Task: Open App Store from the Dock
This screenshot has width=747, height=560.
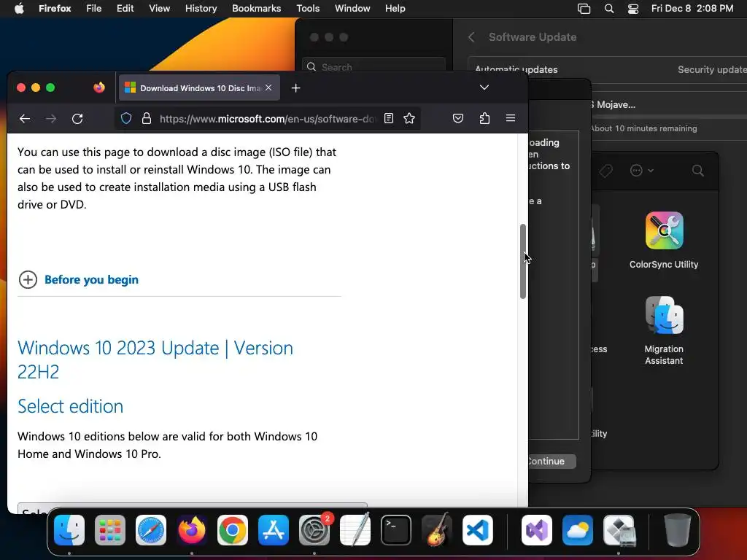Action: point(274,530)
